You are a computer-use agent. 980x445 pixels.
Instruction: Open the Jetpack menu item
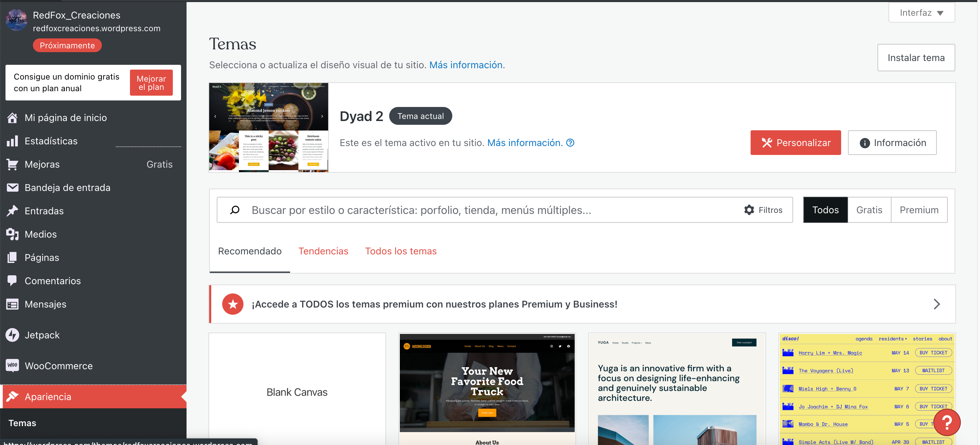click(x=93, y=335)
